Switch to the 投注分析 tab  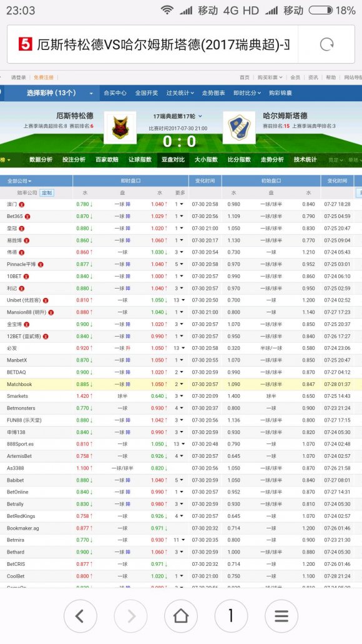point(74,159)
